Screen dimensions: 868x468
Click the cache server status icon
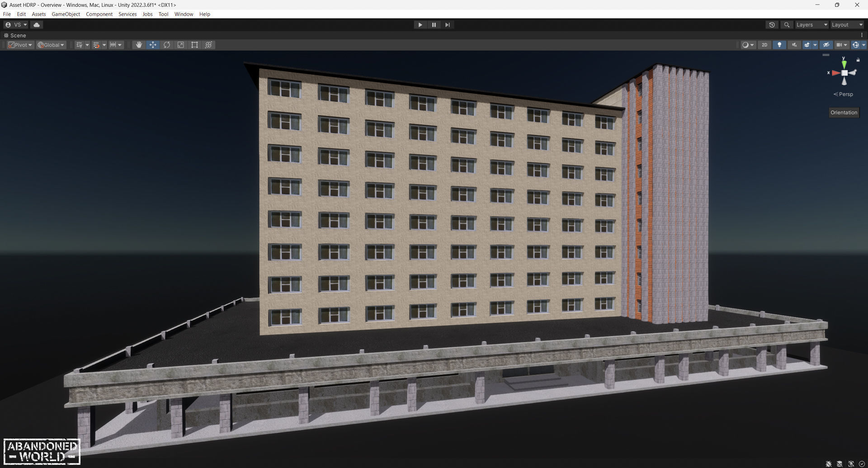tap(840, 464)
